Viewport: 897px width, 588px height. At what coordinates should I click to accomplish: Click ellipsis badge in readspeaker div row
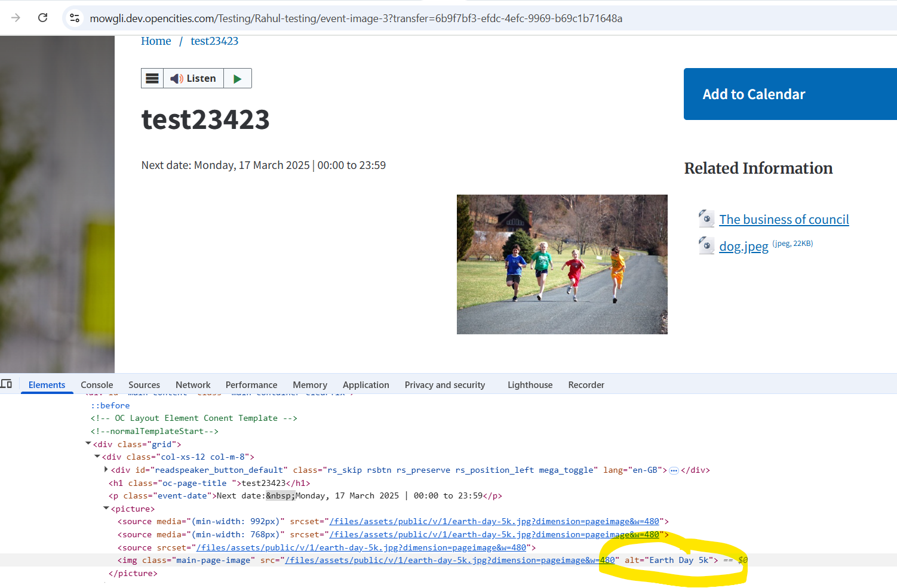(x=674, y=470)
